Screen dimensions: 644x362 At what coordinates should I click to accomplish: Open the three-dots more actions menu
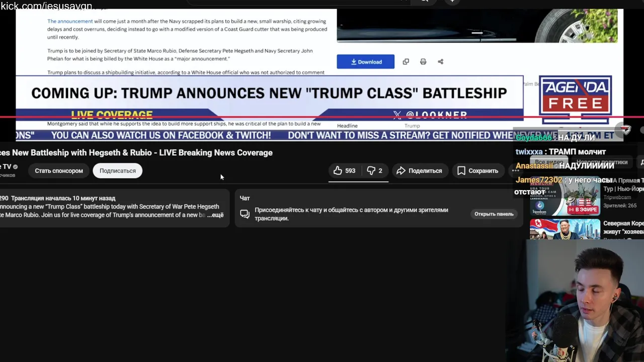(x=515, y=171)
